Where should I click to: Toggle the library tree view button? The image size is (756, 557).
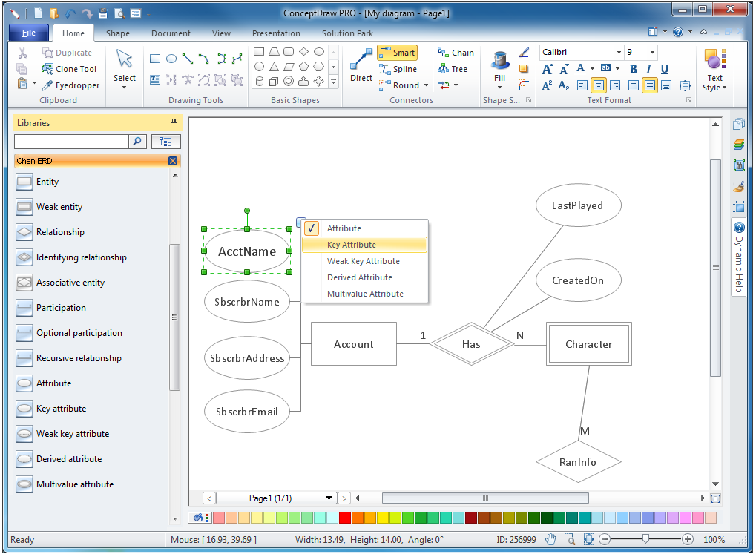click(165, 142)
